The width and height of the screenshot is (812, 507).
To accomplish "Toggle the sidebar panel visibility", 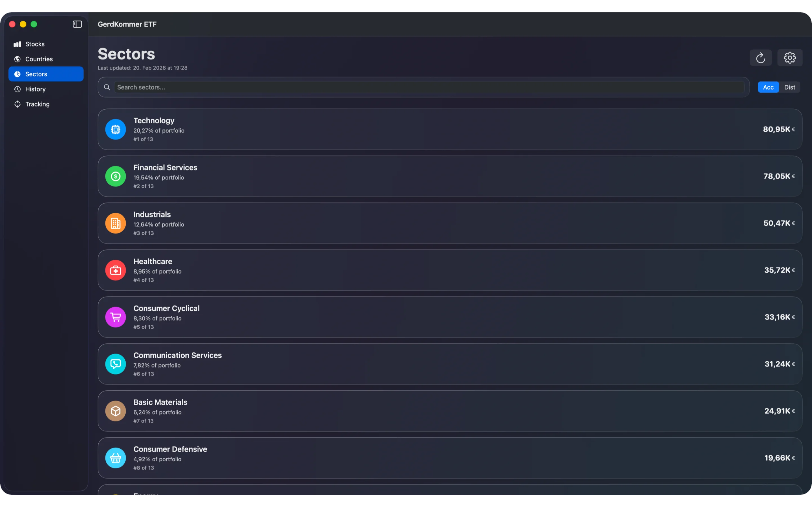I will [77, 24].
